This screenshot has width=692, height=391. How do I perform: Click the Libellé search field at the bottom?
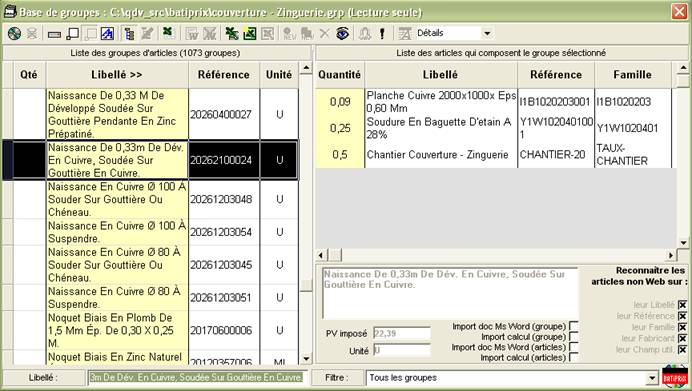[x=196, y=378]
